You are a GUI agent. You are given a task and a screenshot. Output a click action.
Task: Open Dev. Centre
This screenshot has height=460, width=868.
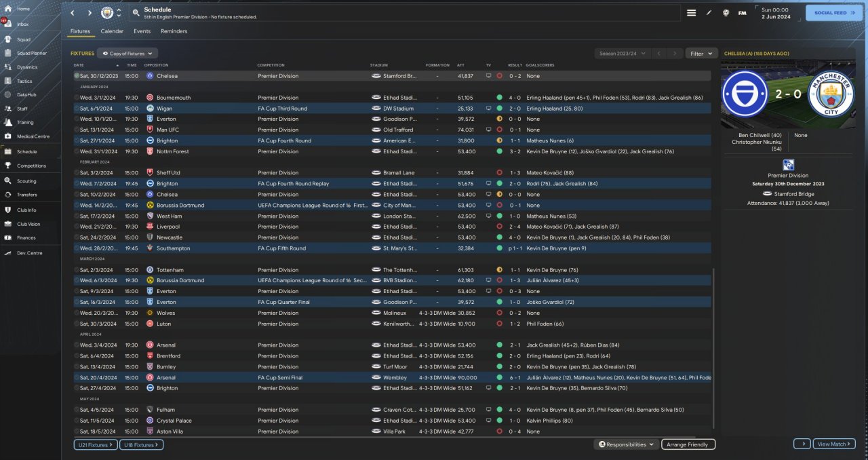pyautogui.click(x=28, y=252)
